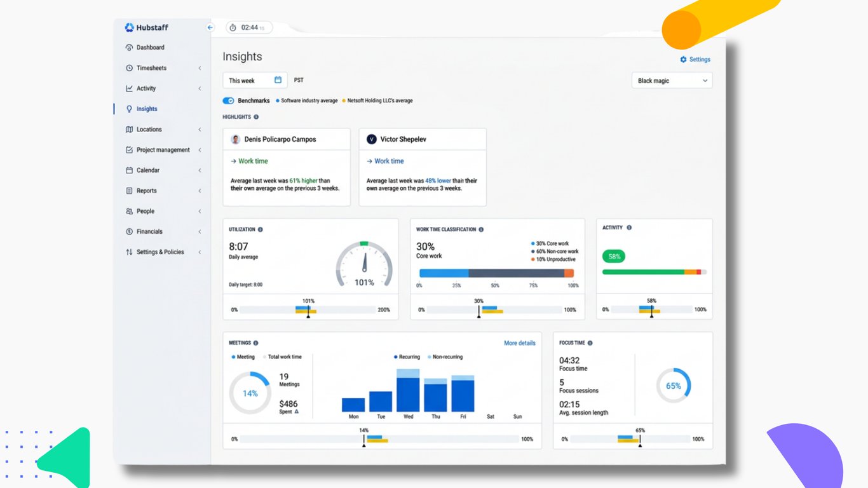Image resolution: width=868 pixels, height=488 pixels.
Task: Click the Timesheets clock icon
Action: click(130, 68)
